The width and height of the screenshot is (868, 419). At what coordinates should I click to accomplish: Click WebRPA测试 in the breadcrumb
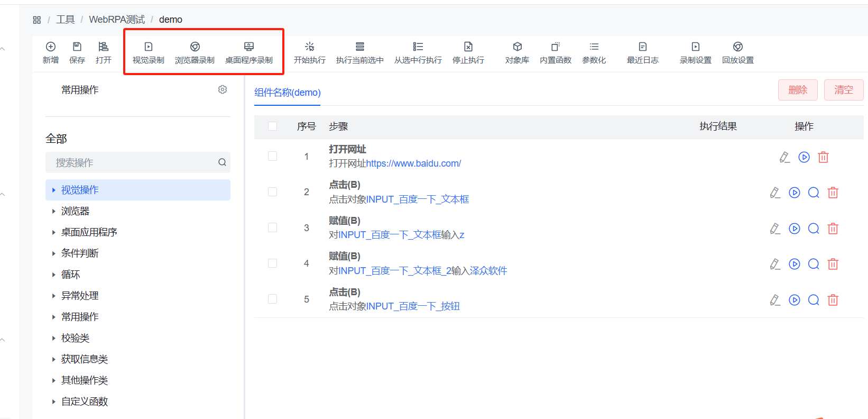117,20
